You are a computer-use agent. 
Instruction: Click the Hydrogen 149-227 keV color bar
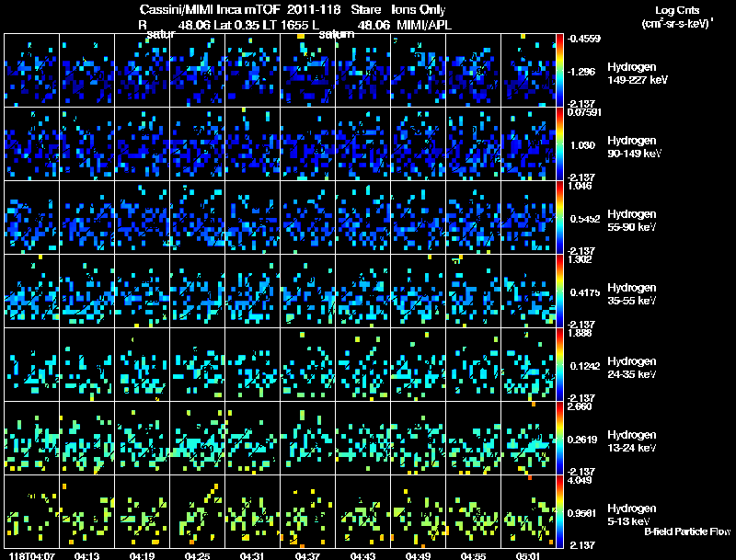(561, 71)
